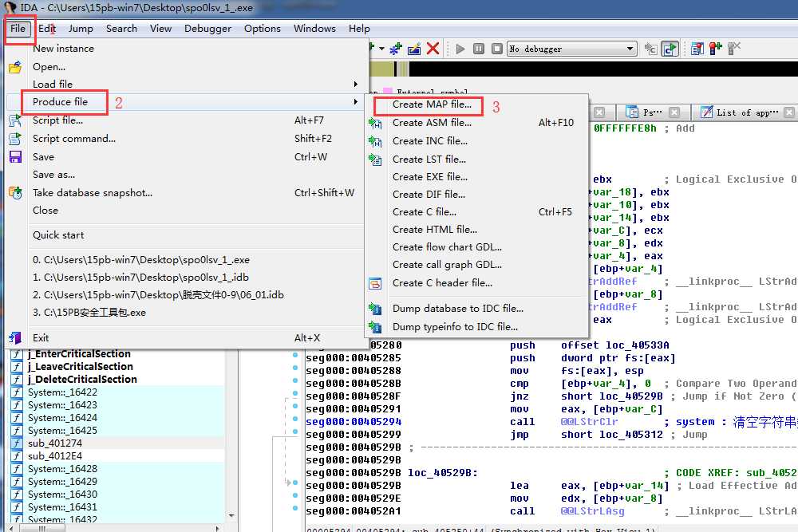798x532 pixels.
Task: Open the Jump menu
Action: [81, 29]
